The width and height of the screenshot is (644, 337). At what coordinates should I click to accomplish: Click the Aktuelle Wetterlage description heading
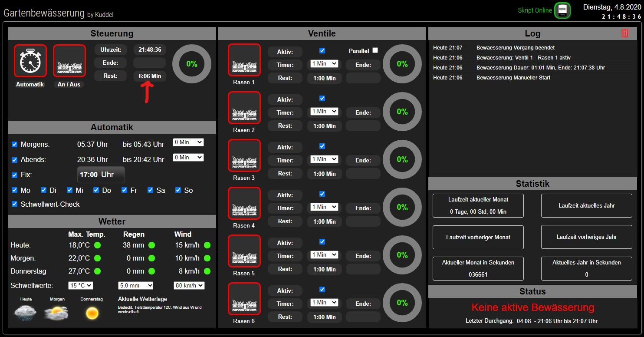coord(142,299)
